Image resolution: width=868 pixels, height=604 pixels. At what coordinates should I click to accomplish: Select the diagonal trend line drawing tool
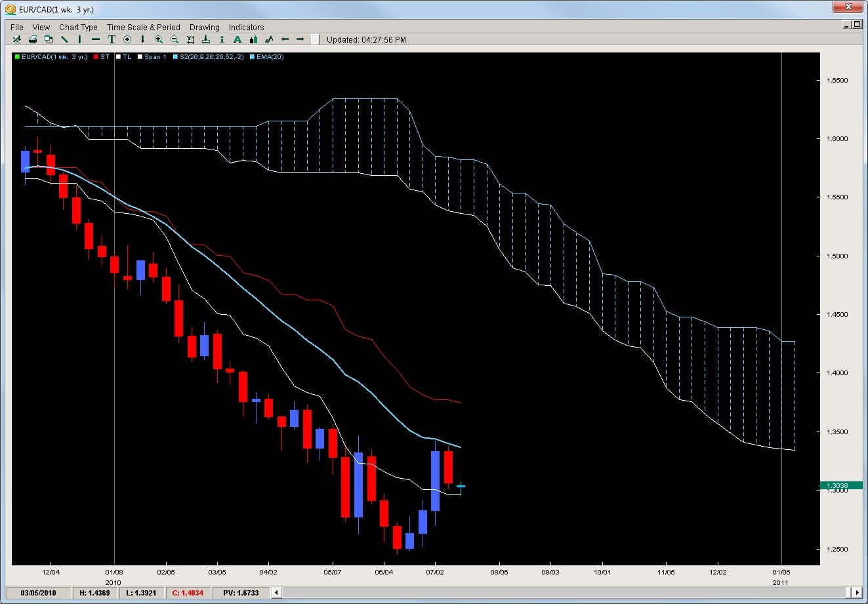(x=64, y=39)
